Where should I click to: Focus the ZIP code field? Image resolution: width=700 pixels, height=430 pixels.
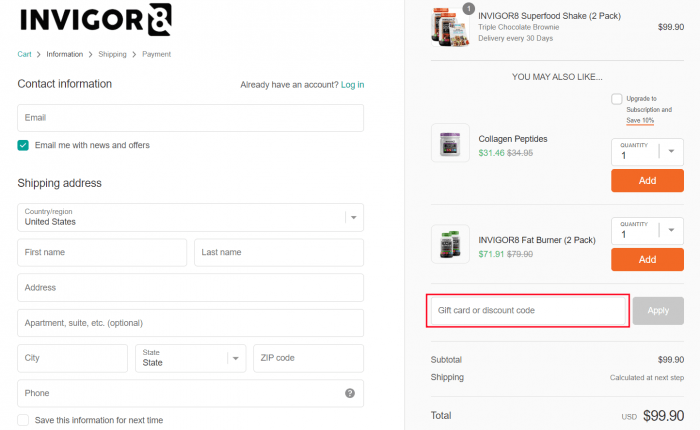pyautogui.click(x=308, y=358)
